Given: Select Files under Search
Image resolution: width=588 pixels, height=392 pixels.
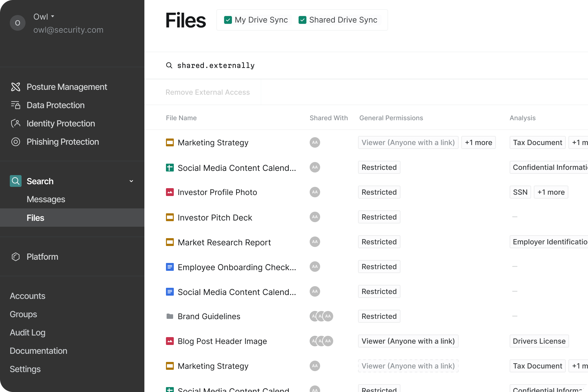Looking at the screenshot, I should pos(72,218).
